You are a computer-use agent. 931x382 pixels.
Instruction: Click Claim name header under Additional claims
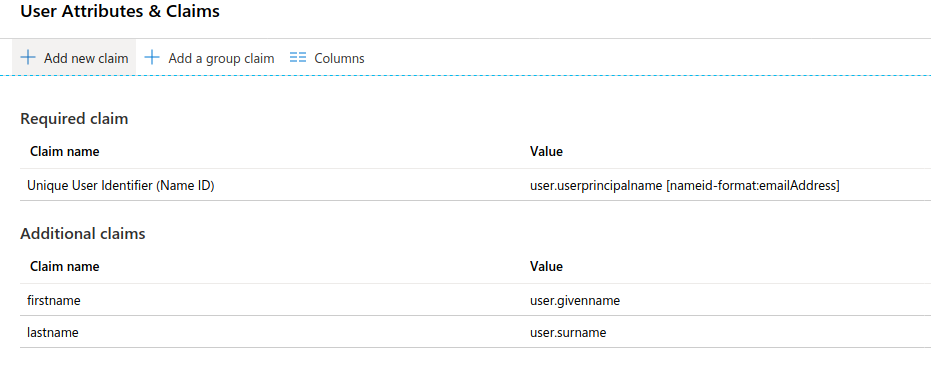click(x=65, y=267)
